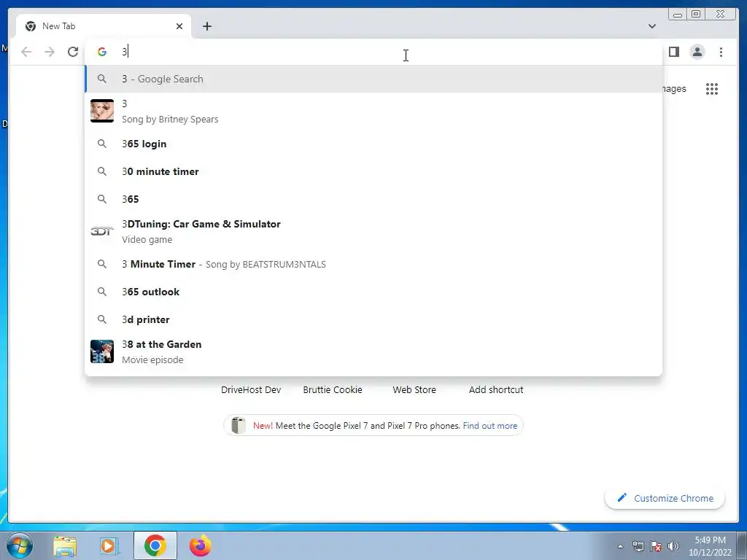Open the Google apps grid icon
The width and height of the screenshot is (747, 560).
click(712, 89)
